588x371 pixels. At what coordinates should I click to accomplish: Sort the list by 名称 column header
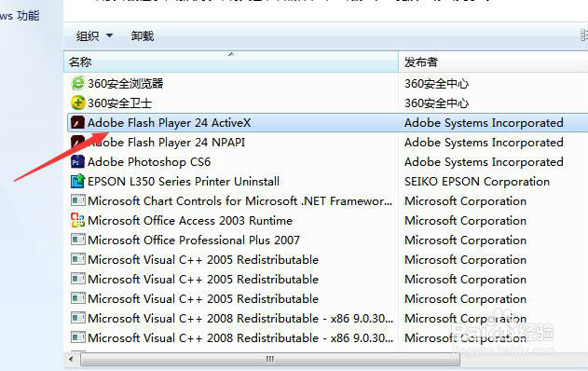[231, 62]
